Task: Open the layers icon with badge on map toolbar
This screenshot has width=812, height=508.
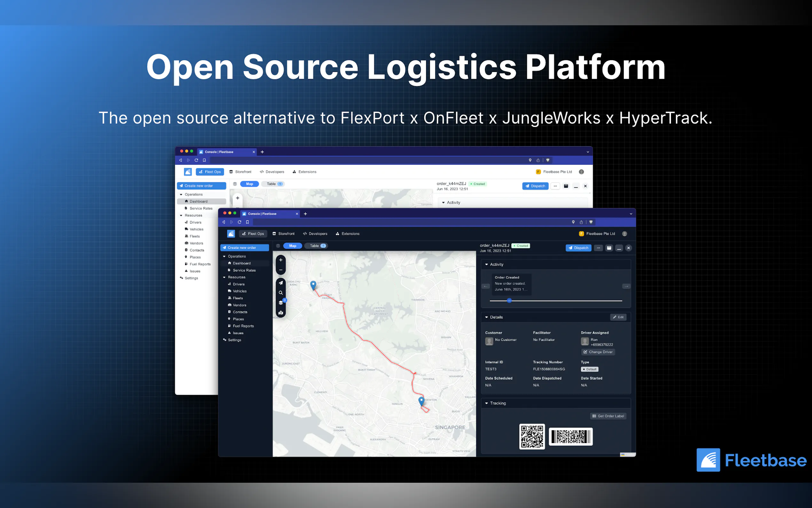Action: (x=281, y=303)
